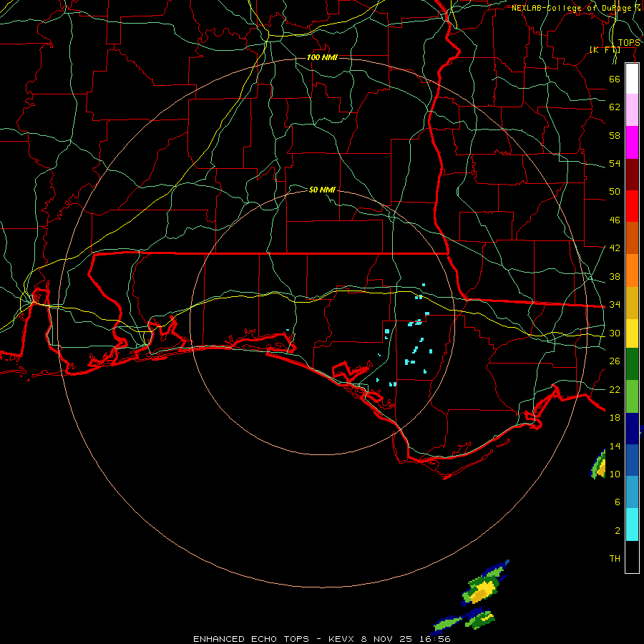
Task: Select the bright red legend swatch
Action: (x=632, y=206)
